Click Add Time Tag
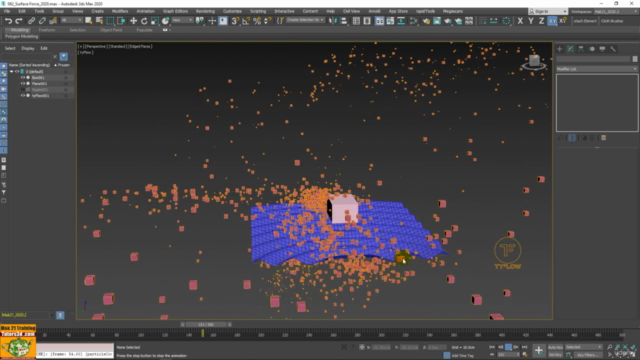Viewport: 640px width, 360px height. point(462,356)
